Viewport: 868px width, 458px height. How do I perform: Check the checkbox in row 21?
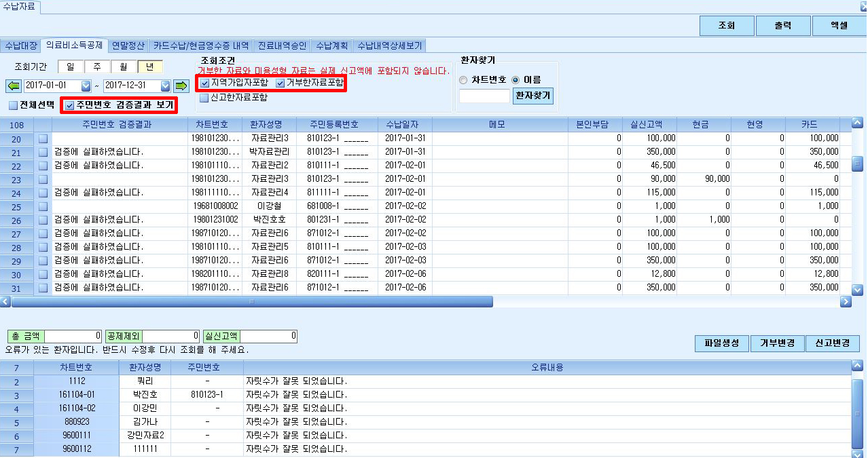pos(43,152)
